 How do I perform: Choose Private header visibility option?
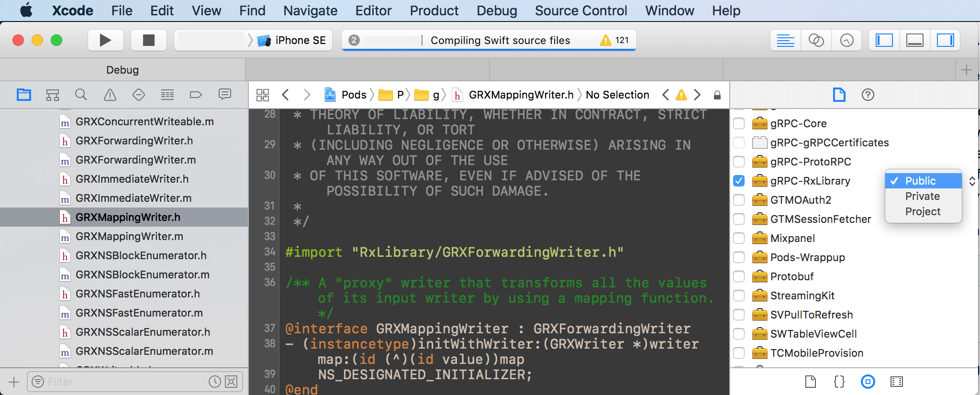[923, 196]
